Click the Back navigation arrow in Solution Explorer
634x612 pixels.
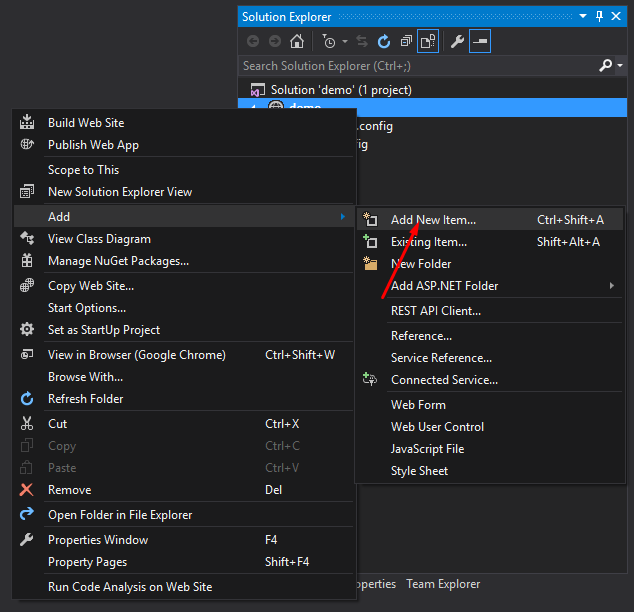pos(253,41)
